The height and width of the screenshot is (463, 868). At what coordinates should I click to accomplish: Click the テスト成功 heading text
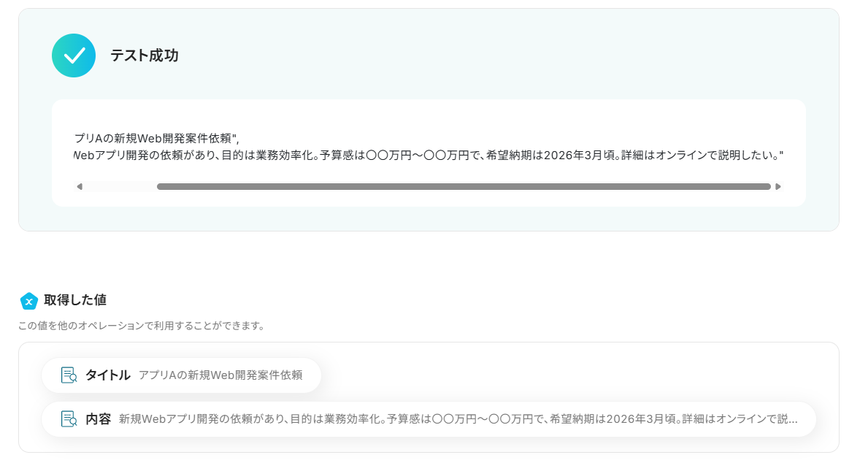point(144,56)
